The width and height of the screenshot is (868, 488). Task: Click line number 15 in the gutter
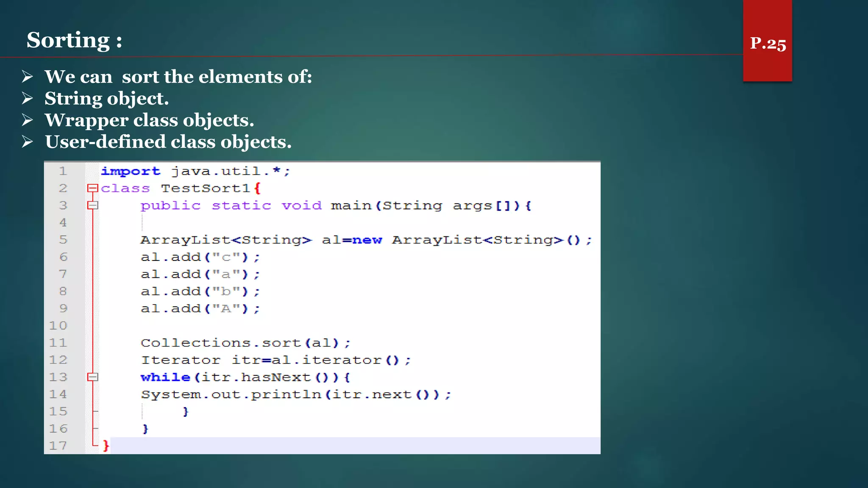[58, 411]
